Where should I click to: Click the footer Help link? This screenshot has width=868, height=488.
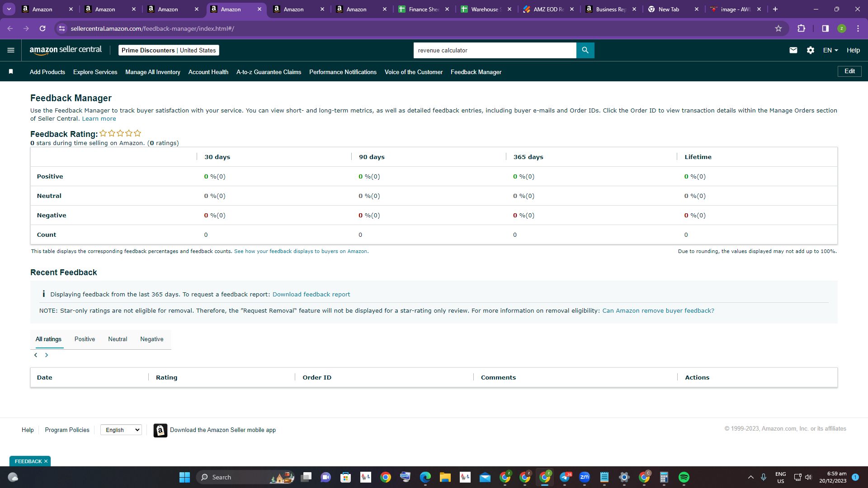[28, 430]
